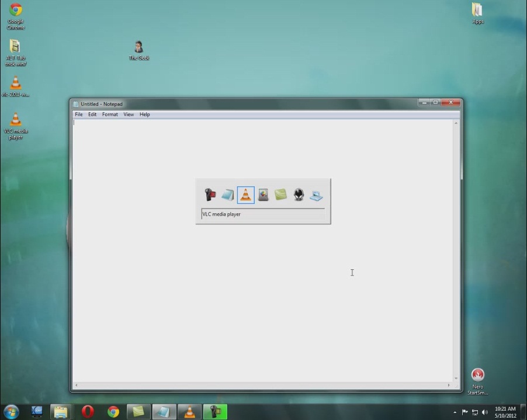Select the green notes app in the switcher
The height and width of the screenshot is (420, 527).
[280, 195]
